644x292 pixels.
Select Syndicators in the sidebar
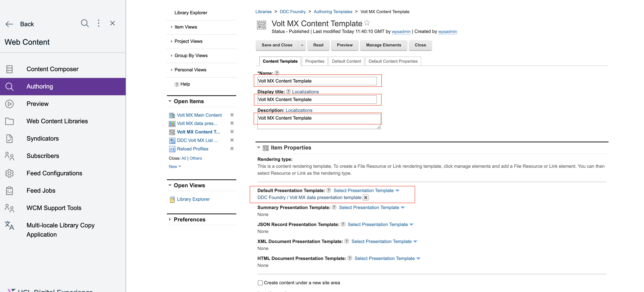pos(43,138)
